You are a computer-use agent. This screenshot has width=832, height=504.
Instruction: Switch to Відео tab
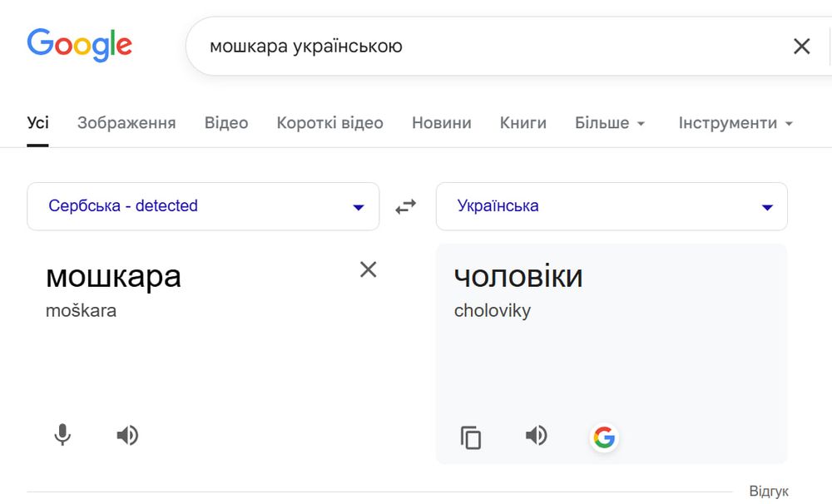[226, 123]
